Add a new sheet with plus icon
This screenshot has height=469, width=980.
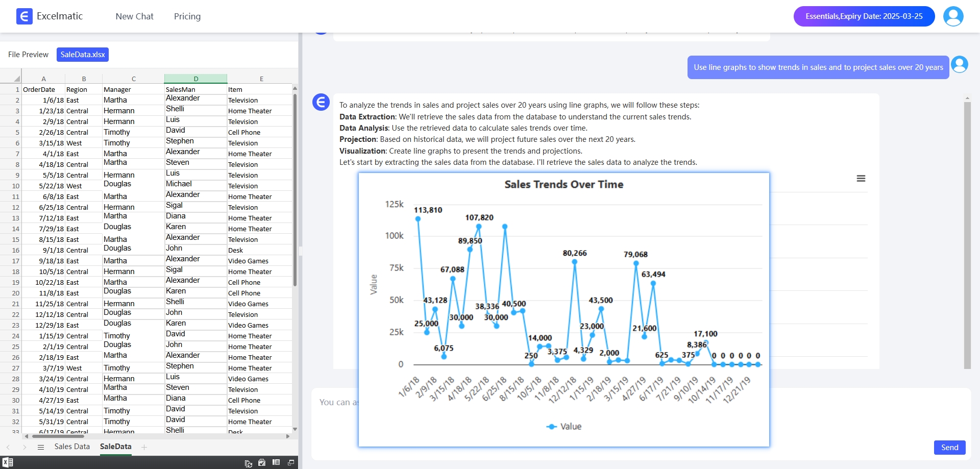click(x=144, y=447)
